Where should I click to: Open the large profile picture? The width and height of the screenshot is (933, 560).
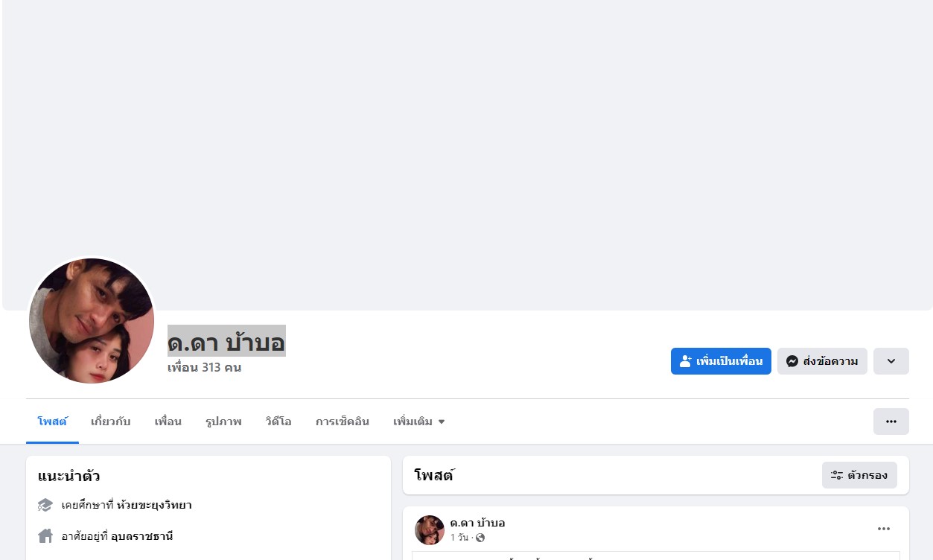[x=92, y=321]
